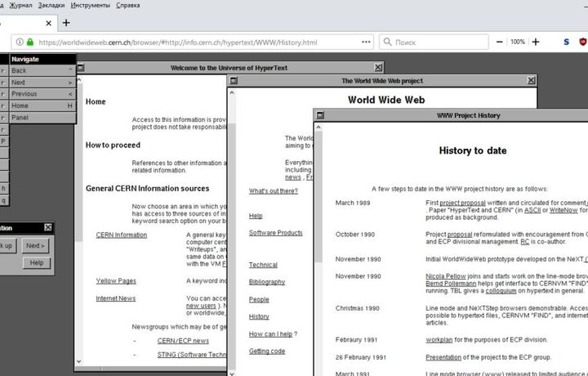Screen dimensions: 588x376
Task: Open the Help link in World Wide Web window
Action: coord(256,216)
